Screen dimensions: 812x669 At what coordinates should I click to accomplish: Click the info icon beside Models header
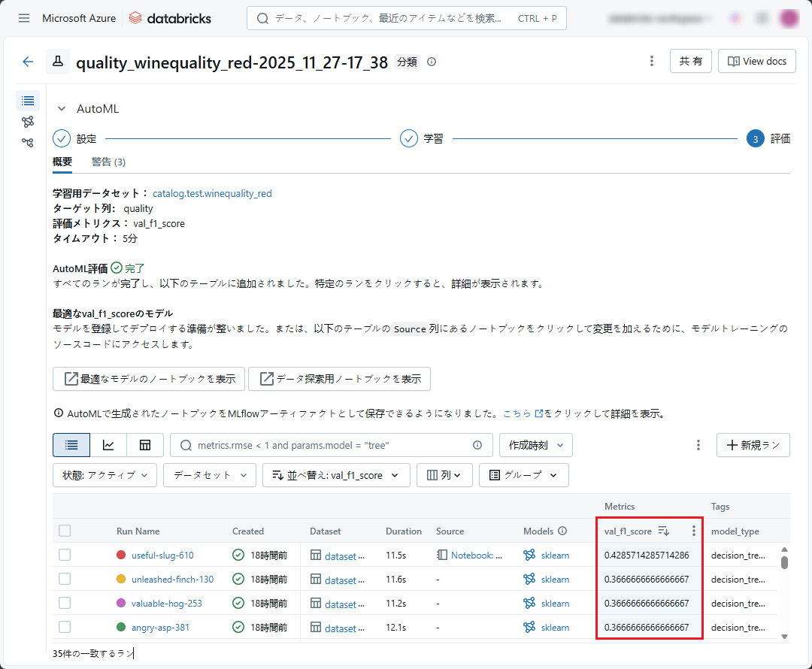562,531
